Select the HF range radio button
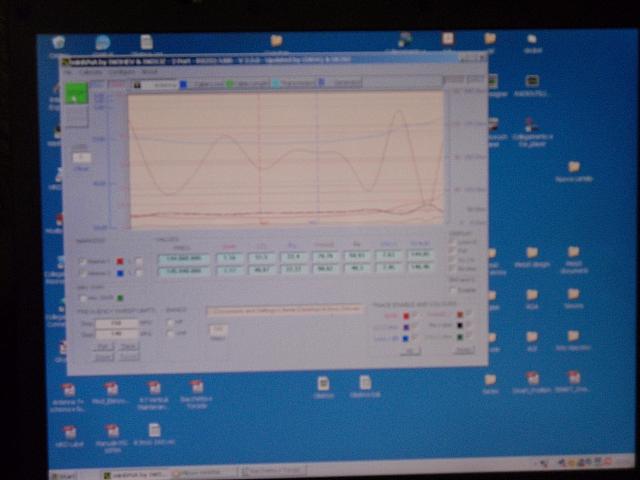Viewport: 640px width, 480px height. tap(170, 322)
